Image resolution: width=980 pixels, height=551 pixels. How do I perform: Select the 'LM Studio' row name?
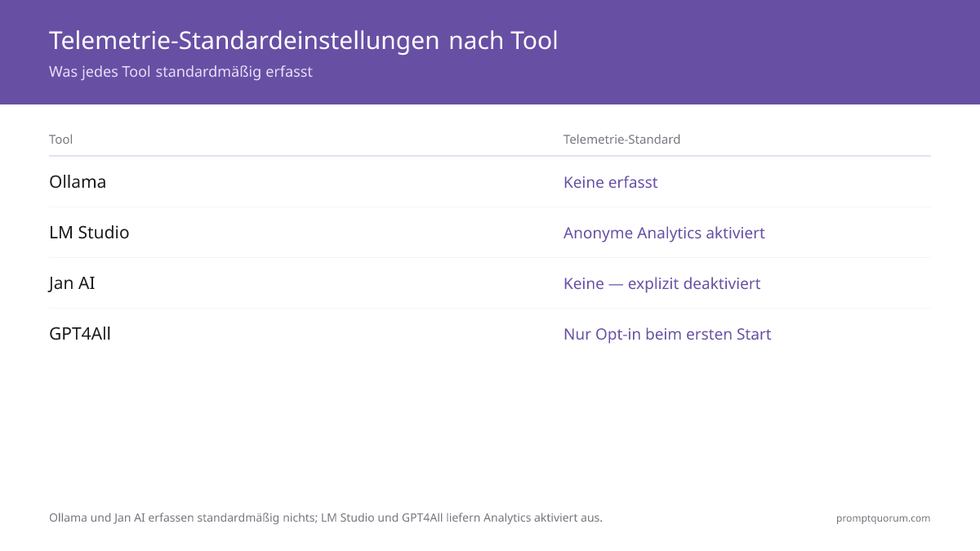click(x=89, y=233)
